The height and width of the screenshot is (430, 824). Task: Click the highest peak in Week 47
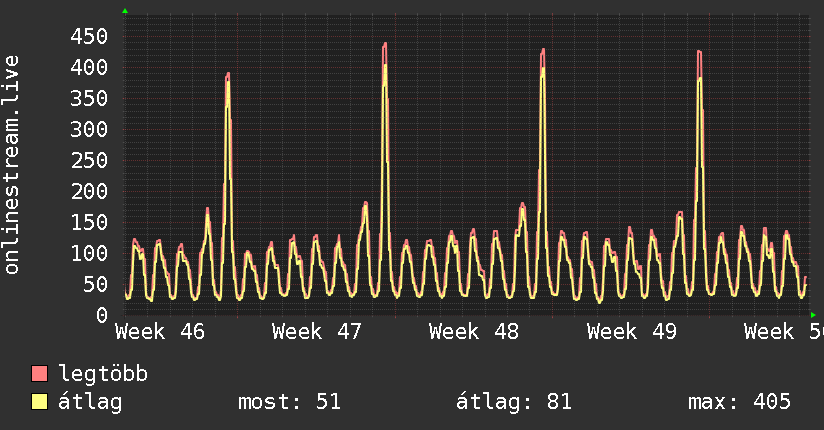pyautogui.click(x=385, y=44)
